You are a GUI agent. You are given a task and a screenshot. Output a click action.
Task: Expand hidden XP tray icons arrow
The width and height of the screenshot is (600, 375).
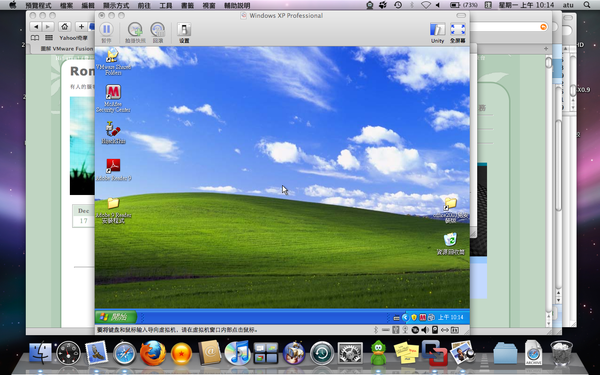click(405, 317)
